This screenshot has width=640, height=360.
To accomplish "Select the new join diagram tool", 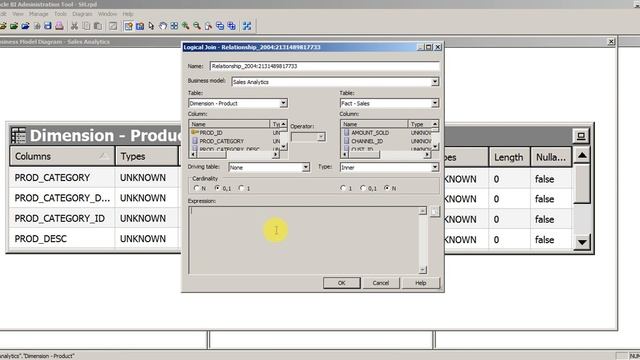I will [x=140, y=26].
